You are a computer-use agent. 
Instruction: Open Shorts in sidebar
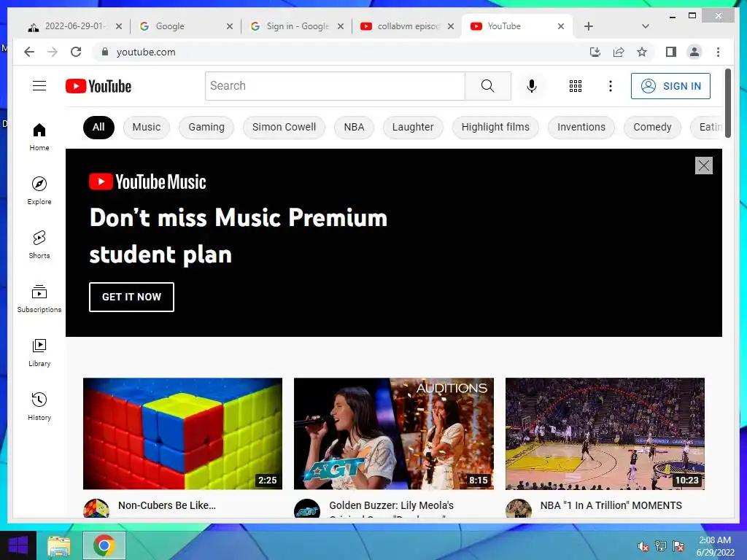[x=39, y=245]
